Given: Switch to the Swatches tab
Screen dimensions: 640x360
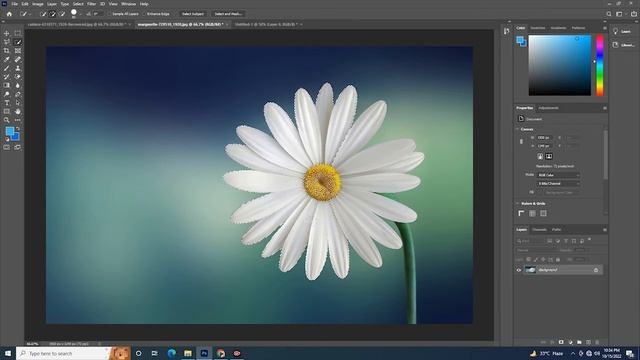Looking at the screenshot, I should tap(538, 28).
